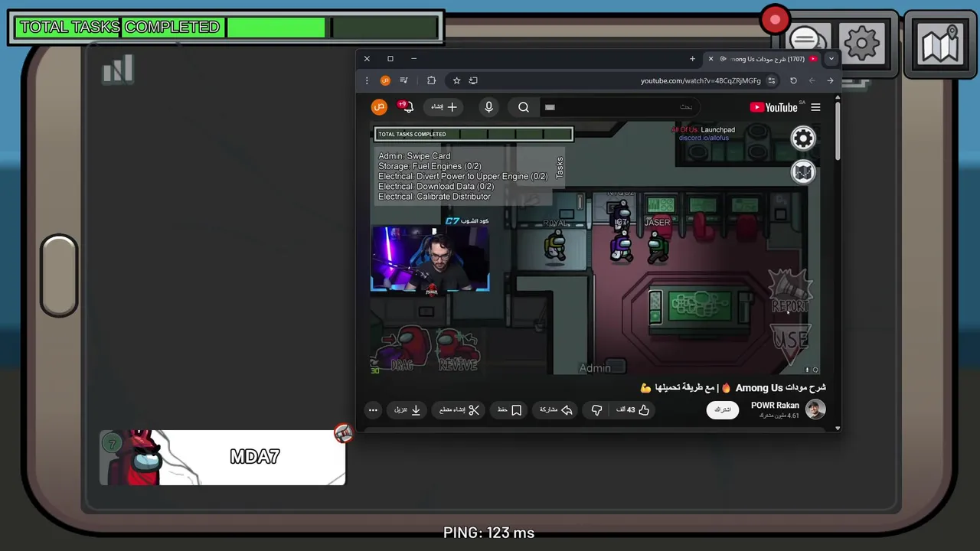Open YouTube notifications bell

(x=407, y=107)
